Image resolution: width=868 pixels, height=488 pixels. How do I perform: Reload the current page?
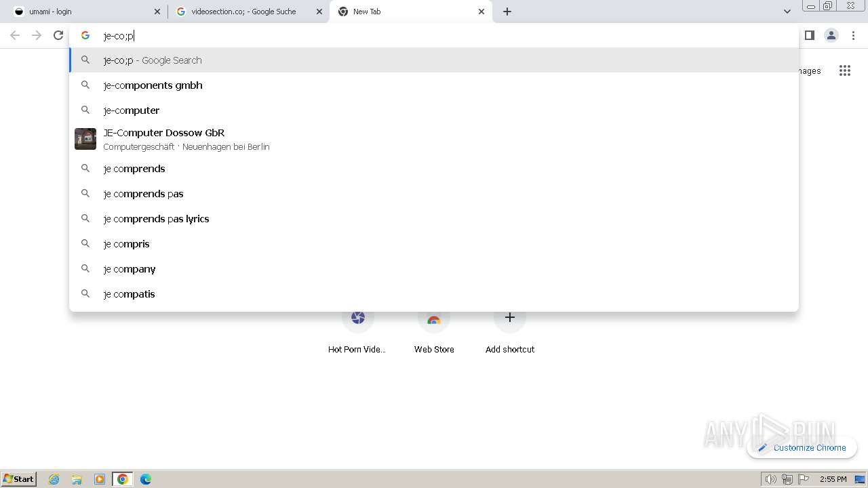[x=58, y=35]
